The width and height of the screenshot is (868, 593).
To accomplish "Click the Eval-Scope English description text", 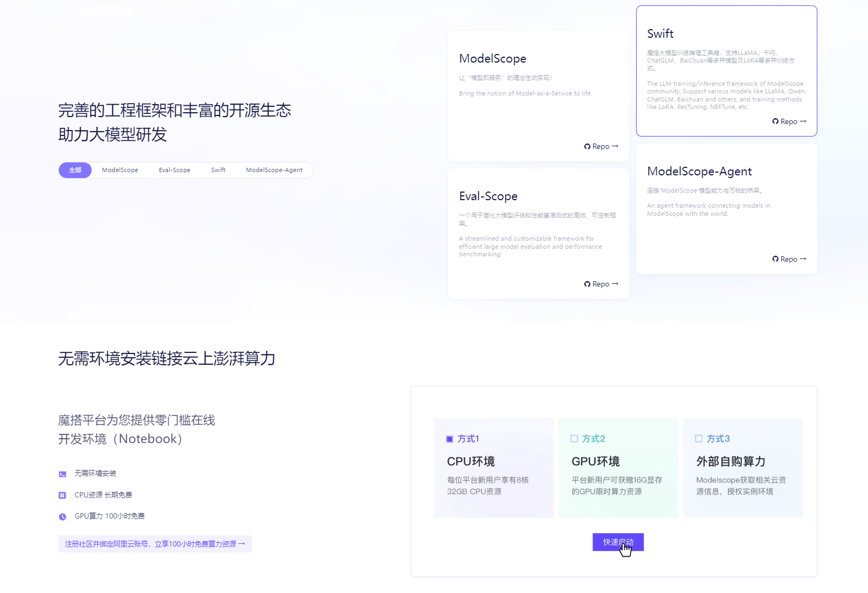I will (531, 247).
